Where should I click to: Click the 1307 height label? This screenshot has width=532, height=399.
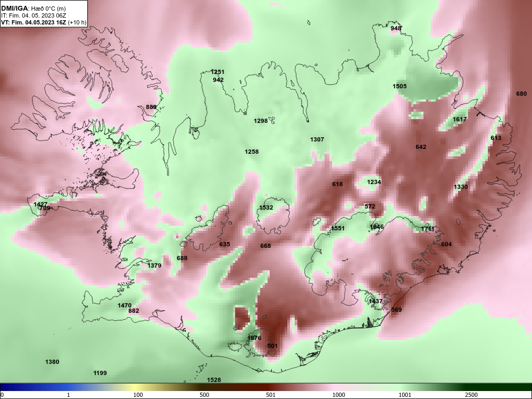[317, 139]
